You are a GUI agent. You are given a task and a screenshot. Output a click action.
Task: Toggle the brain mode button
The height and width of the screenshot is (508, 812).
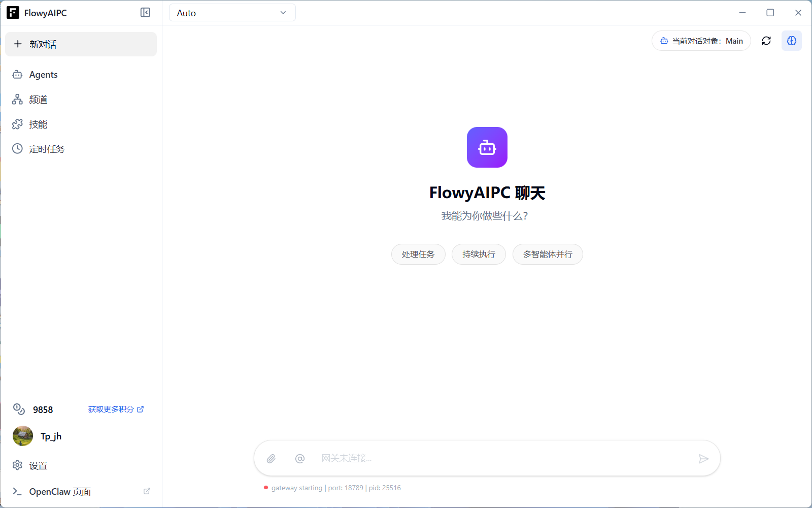click(791, 41)
